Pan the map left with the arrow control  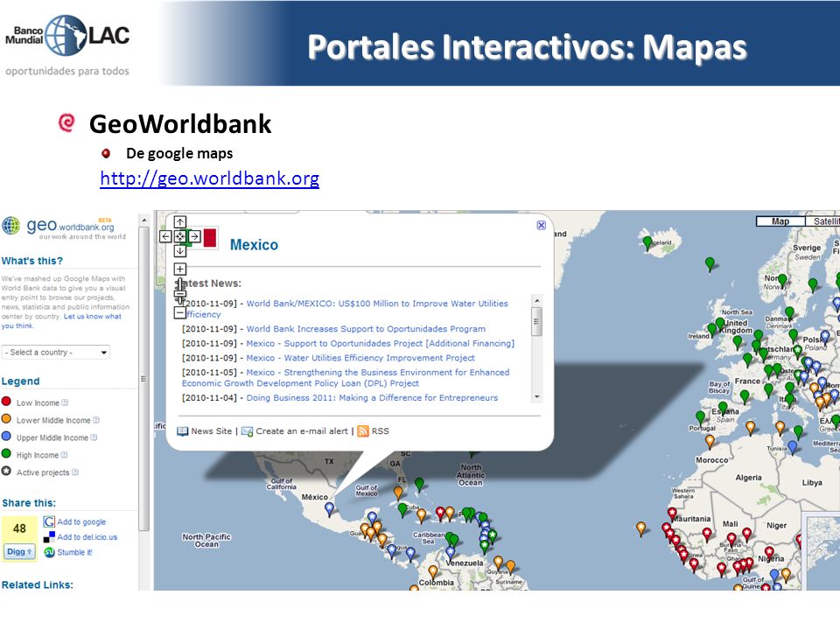point(165,236)
